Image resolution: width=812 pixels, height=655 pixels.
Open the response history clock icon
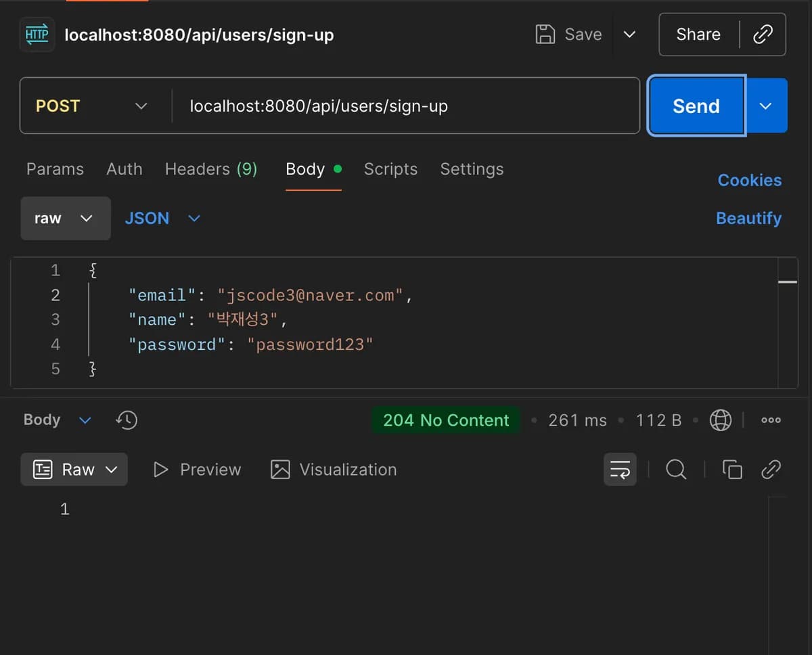pyautogui.click(x=127, y=420)
